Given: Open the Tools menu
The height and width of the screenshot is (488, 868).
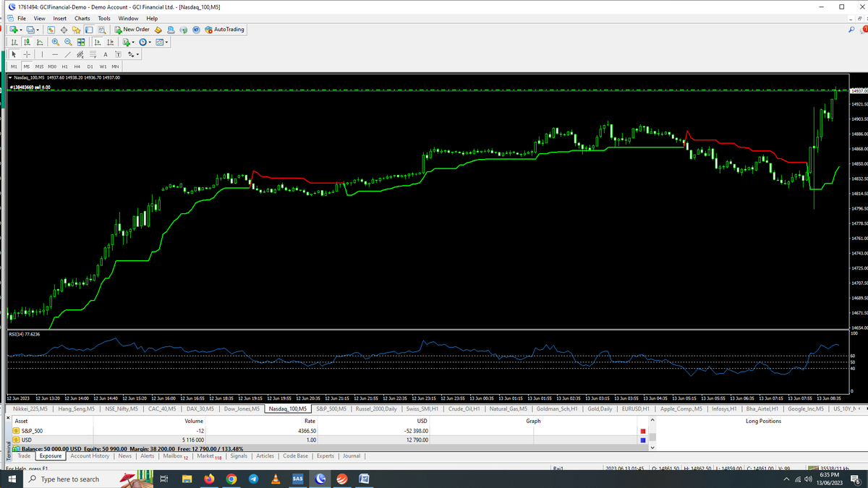Looking at the screenshot, I should pyautogui.click(x=105, y=18).
